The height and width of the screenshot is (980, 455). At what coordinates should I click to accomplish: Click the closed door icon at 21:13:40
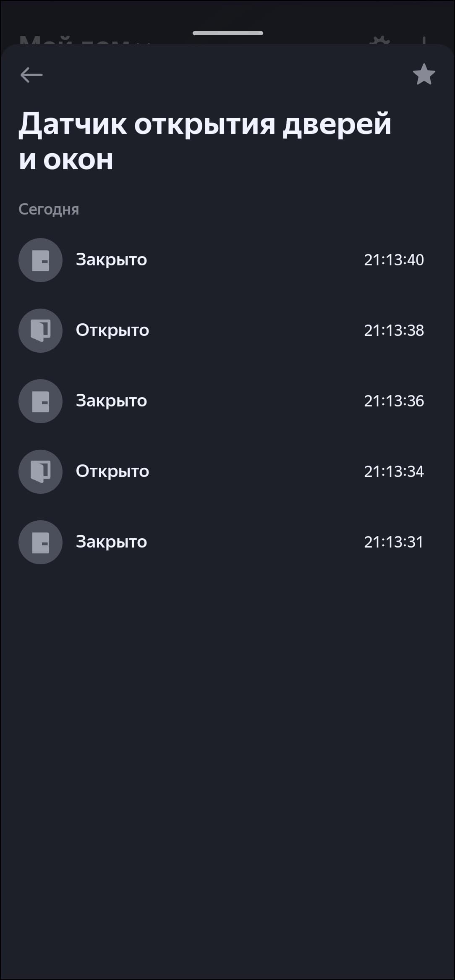(40, 260)
